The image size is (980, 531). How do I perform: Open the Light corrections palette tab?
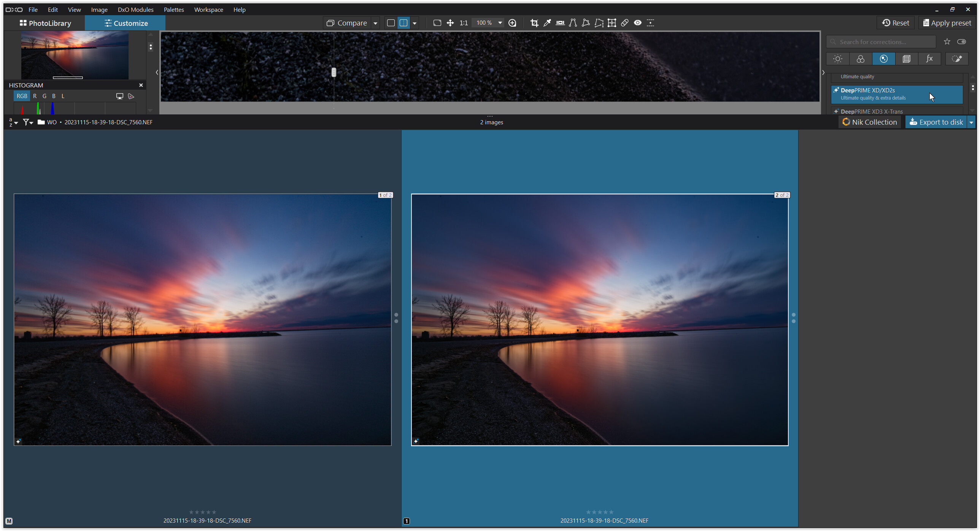click(x=837, y=59)
